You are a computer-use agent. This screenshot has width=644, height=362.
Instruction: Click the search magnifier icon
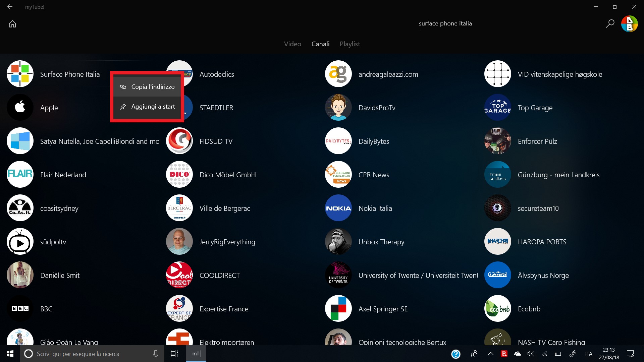pyautogui.click(x=610, y=23)
